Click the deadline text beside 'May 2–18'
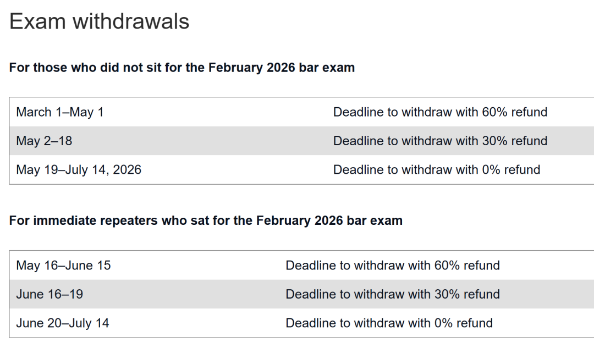 click(x=440, y=141)
